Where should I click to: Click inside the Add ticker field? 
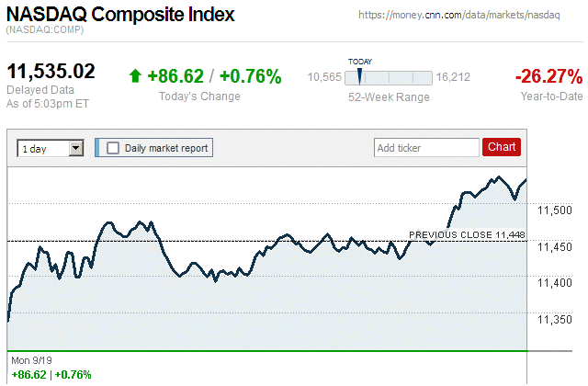[x=425, y=147]
